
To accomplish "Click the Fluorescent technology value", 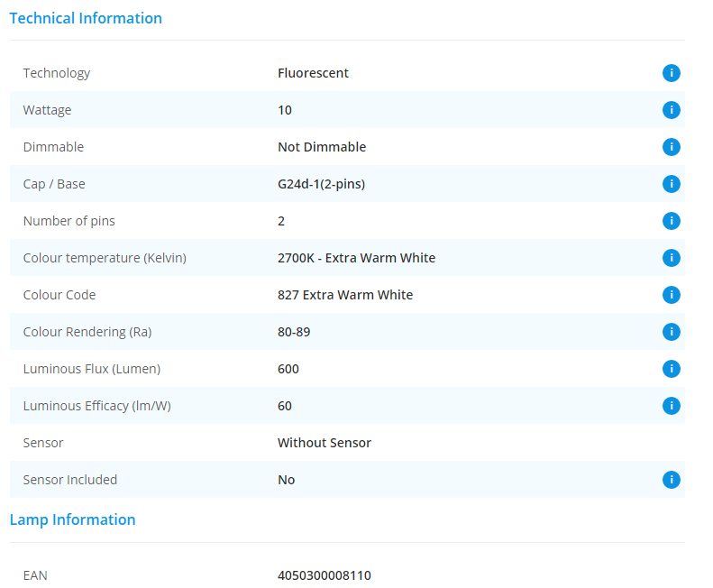I will click(313, 73).
